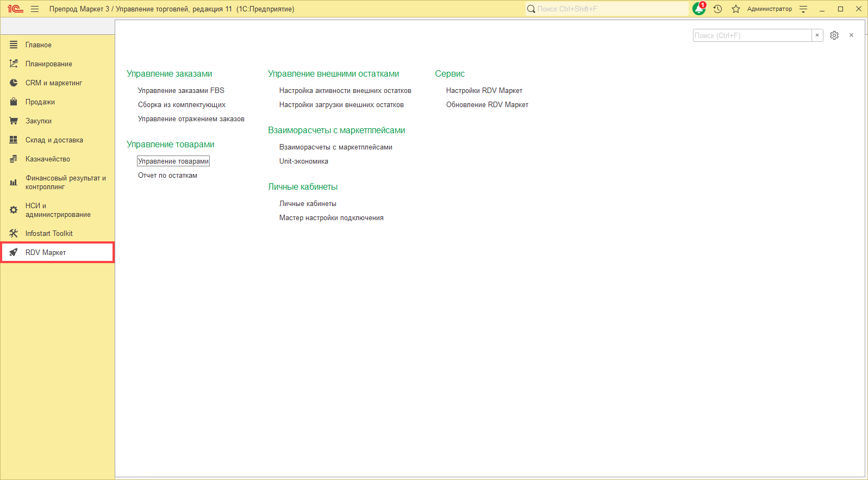Open the notifications bell icon
This screenshot has width=868, height=480.
pyautogui.click(x=699, y=9)
